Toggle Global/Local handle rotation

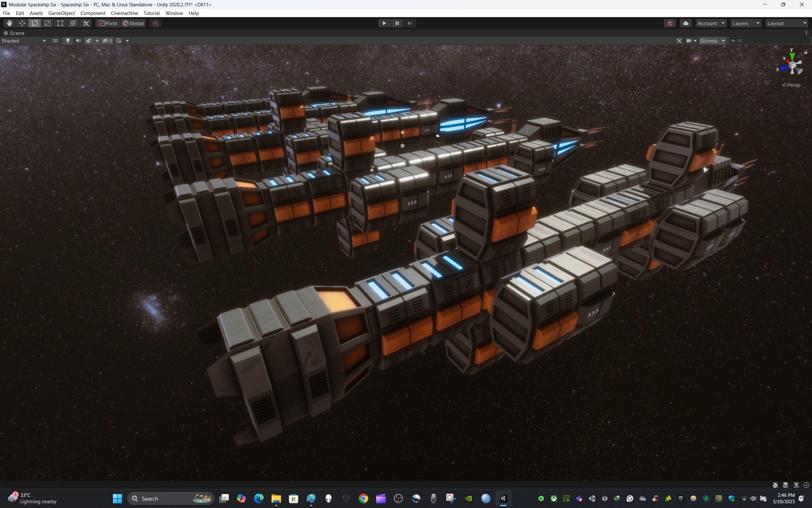pos(133,23)
